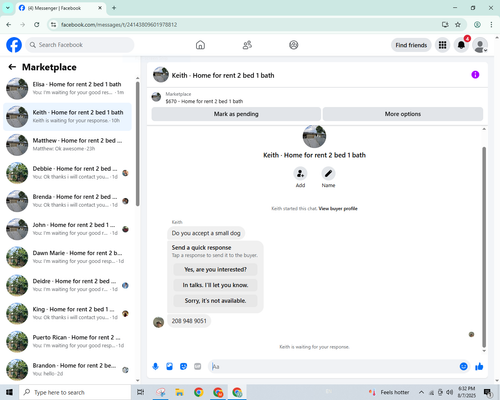Click the Add people icon
The image size is (500, 400).
click(x=300, y=173)
